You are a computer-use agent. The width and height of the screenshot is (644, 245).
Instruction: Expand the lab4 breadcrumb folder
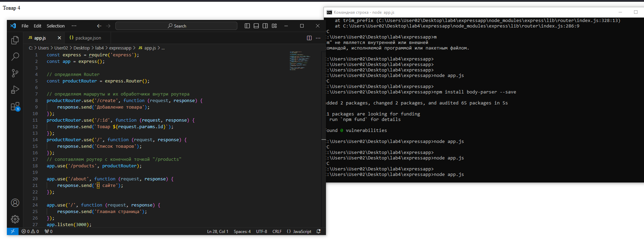click(99, 48)
